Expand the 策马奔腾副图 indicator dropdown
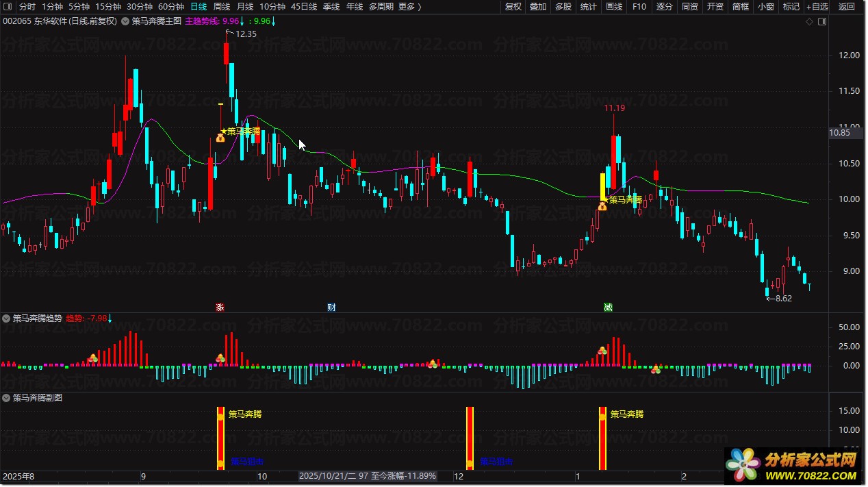 [7, 398]
